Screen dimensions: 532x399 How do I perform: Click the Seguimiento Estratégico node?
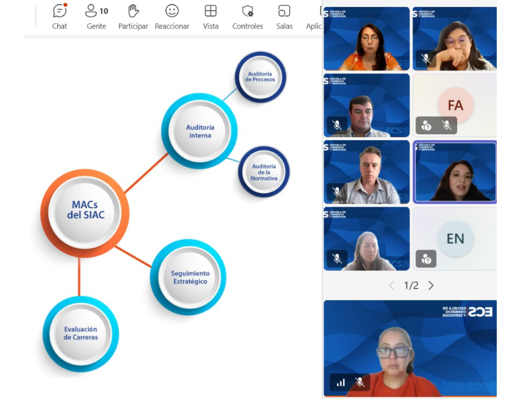point(189,277)
